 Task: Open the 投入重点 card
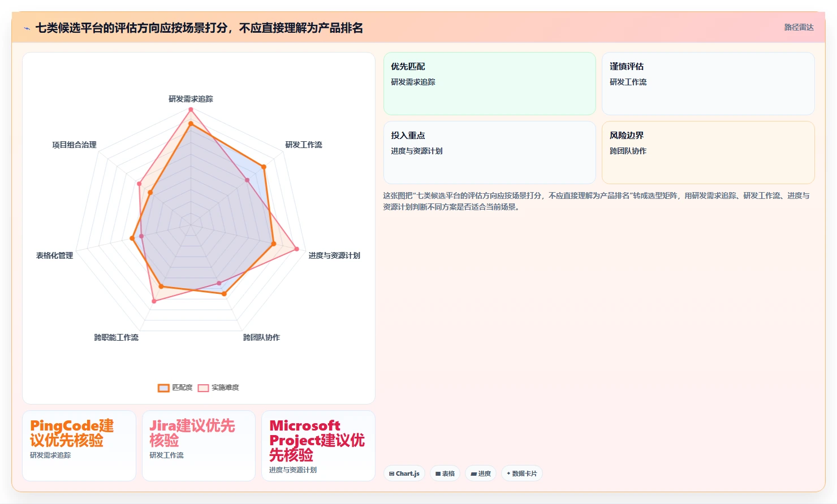(490, 153)
